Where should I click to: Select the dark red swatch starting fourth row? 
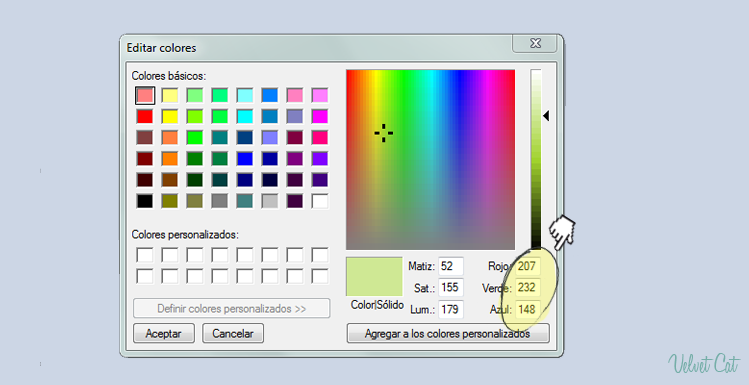[x=145, y=159]
